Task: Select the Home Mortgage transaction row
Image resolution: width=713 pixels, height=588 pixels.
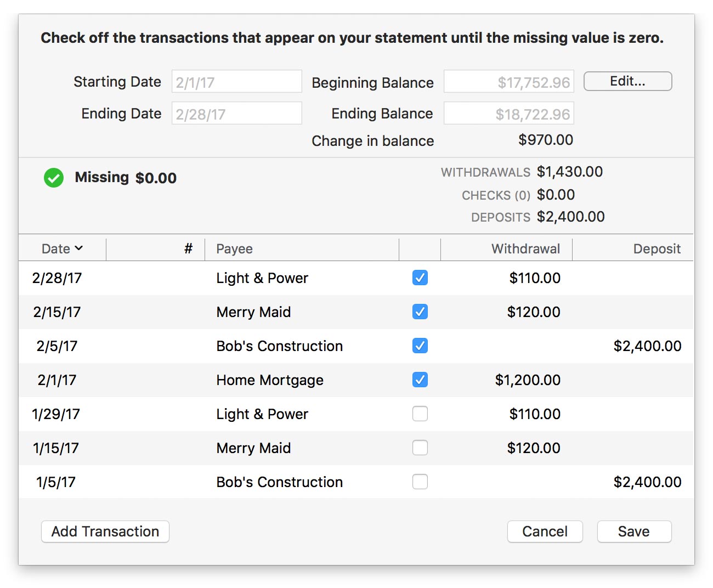Action: [x=269, y=380]
